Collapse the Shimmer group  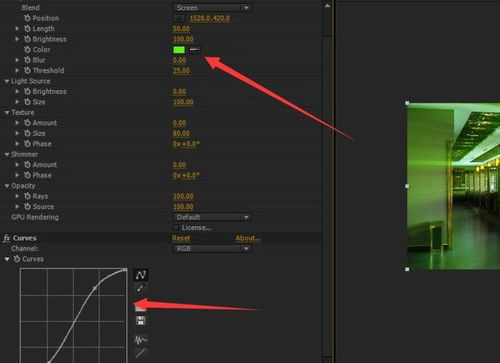pos(7,154)
